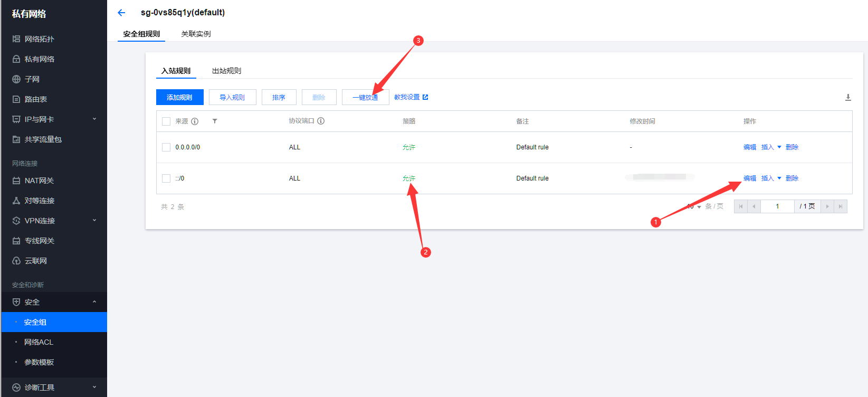The height and width of the screenshot is (397, 868).
Task: Expand the IP与网卡 sidebar menu
Action: (54, 119)
